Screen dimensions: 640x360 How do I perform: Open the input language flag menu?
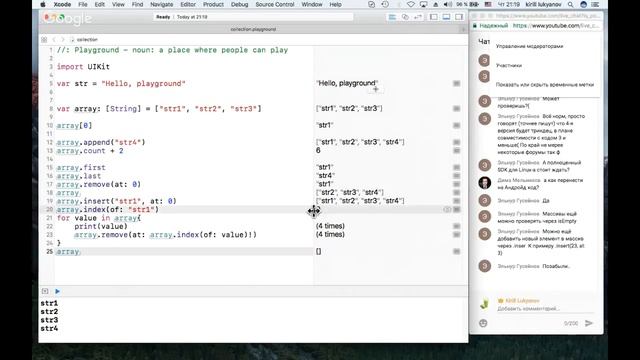click(x=488, y=4)
